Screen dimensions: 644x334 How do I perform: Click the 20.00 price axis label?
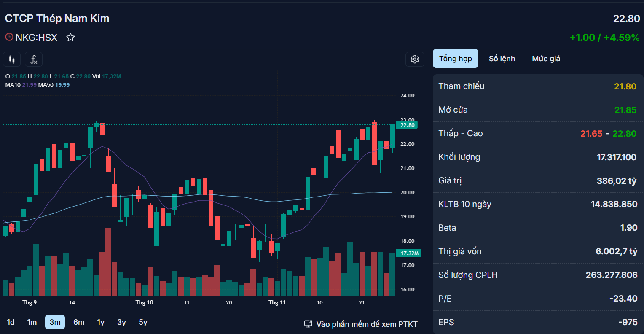pos(408,193)
